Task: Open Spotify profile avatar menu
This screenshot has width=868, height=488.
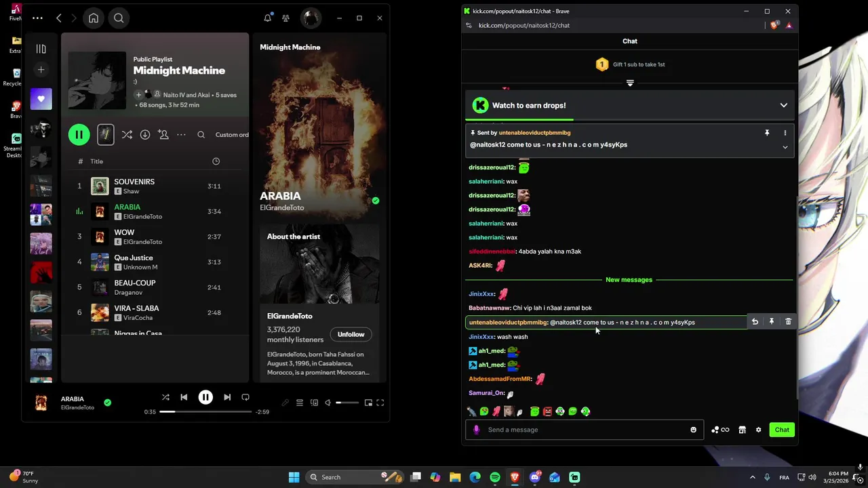Action: click(x=311, y=18)
